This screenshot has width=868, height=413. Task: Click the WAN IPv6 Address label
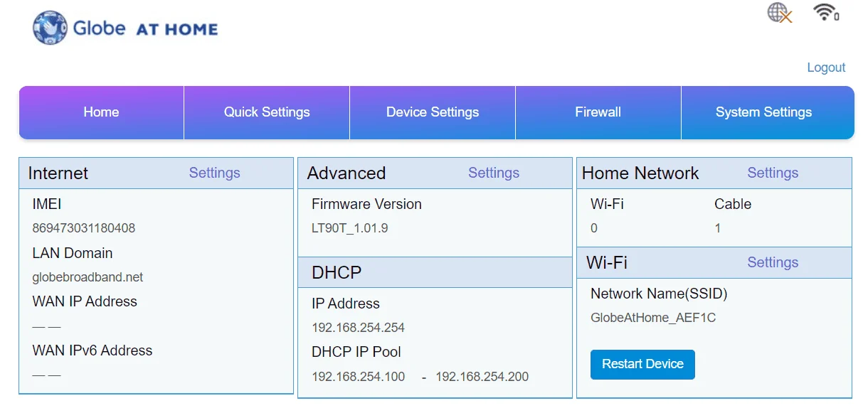click(x=92, y=350)
